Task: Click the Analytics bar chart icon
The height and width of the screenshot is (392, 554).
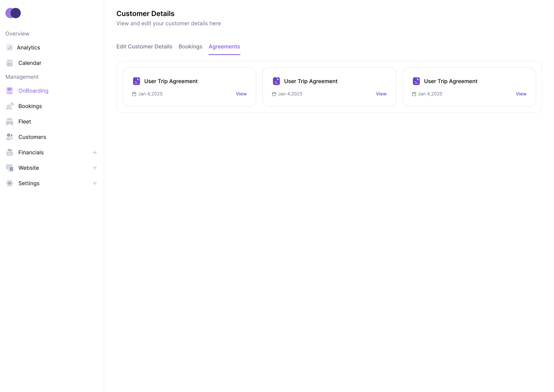Action: coord(9,47)
